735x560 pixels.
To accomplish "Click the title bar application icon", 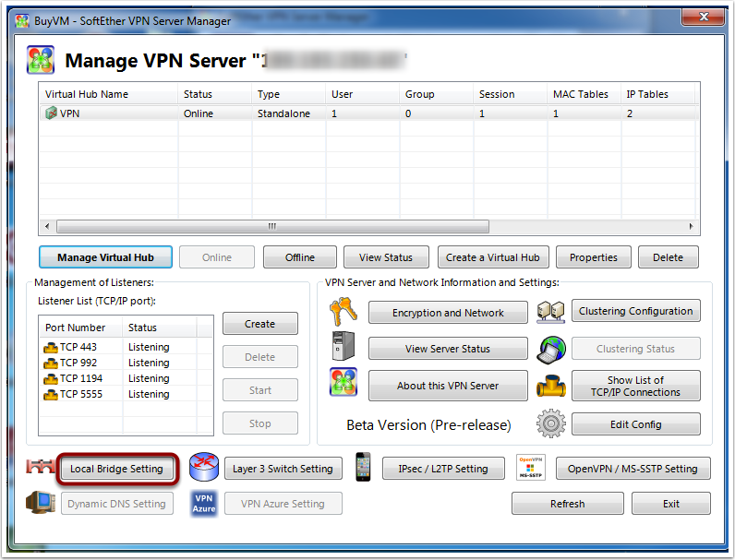I will pos(22,21).
